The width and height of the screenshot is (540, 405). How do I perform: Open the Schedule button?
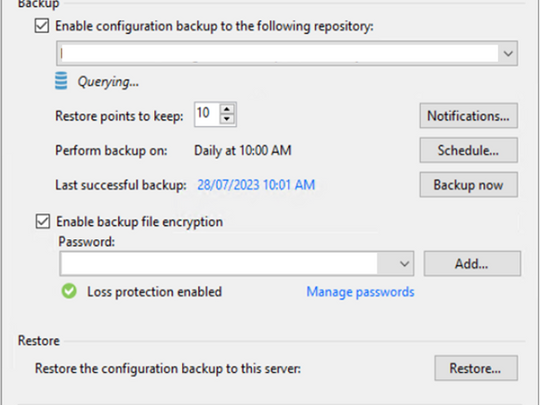tap(468, 150)
